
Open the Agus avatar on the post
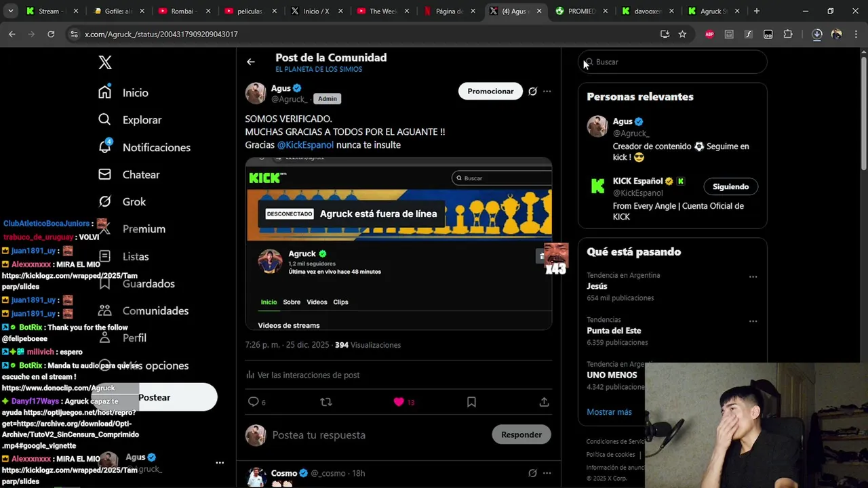coord(256,94)
